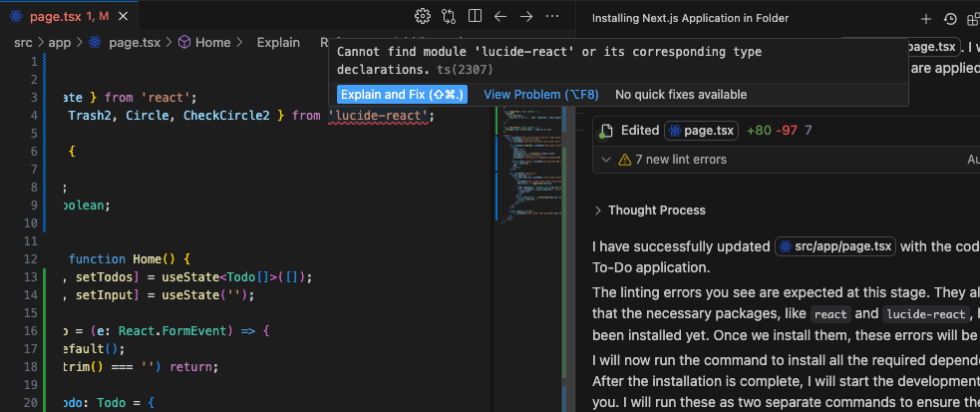Open View Problem link in hover
980x412 pixels.
(x=541, y=95)
